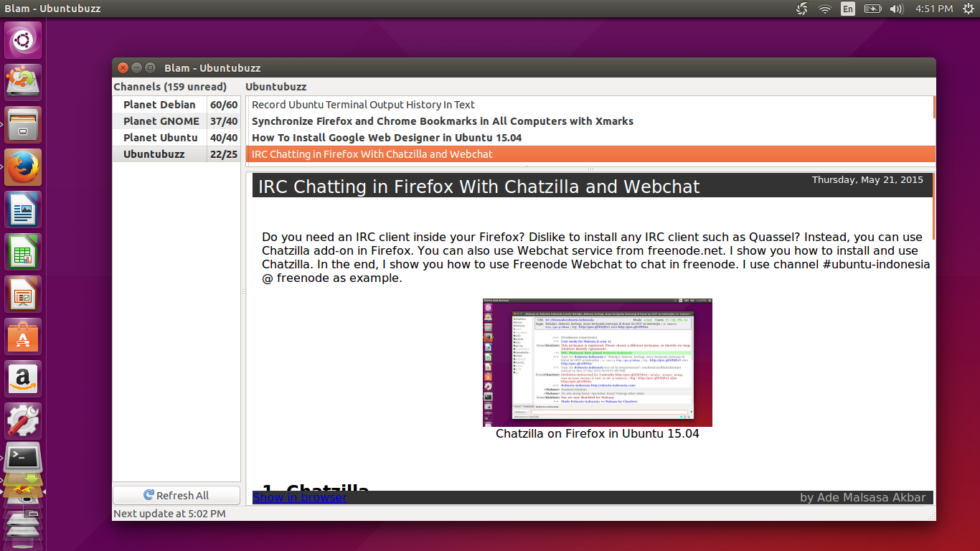Image resolution: width=980 pixels, height=551 pixels.
Task: Click Planet Ubuntu 40/40 unread count
Action: pyautogui.click(x=224, y=138)
